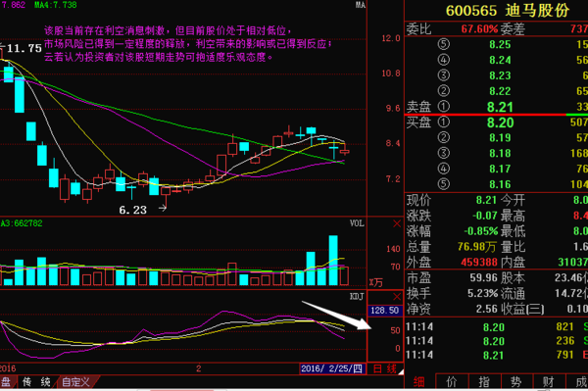The height and width of the screenshot is (391, 588).
Task: Click the date marker 2016/2/25
Action: [x=332, y=368]
